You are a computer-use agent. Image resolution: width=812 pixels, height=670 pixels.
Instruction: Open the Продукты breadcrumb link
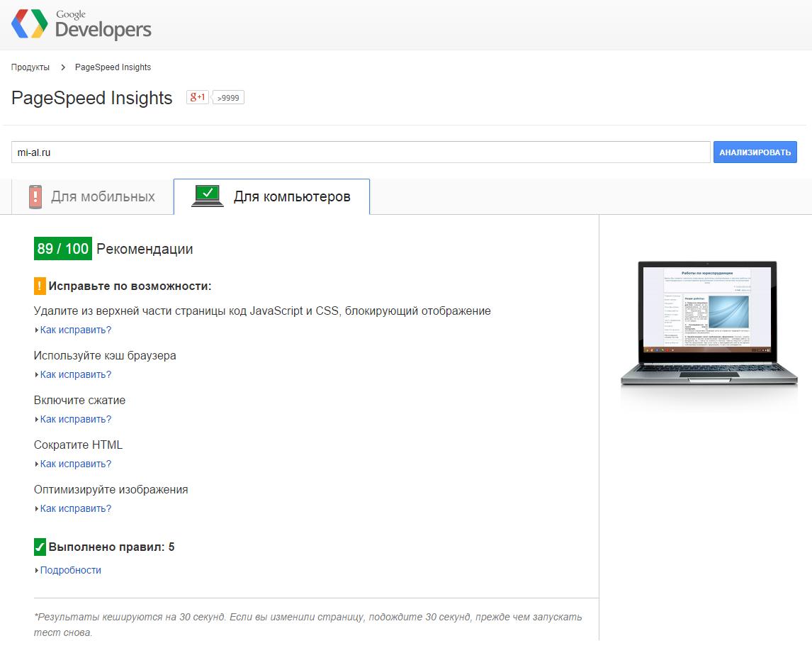30,67
